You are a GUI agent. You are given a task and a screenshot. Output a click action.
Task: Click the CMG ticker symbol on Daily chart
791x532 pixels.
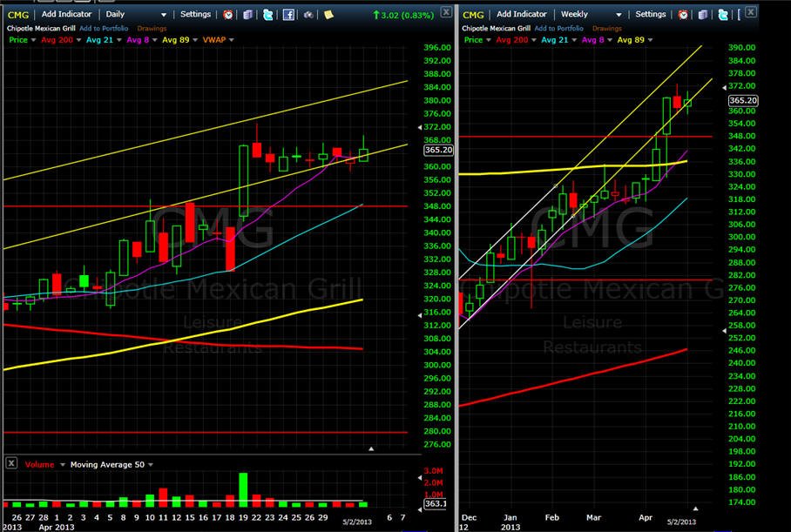tap(18, 15)
